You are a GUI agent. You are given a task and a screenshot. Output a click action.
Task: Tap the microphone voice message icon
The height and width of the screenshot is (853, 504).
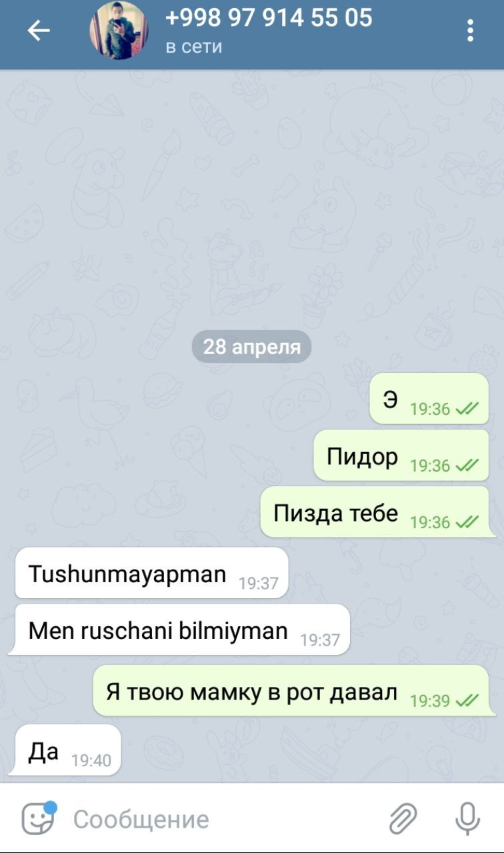pos(467,819)
